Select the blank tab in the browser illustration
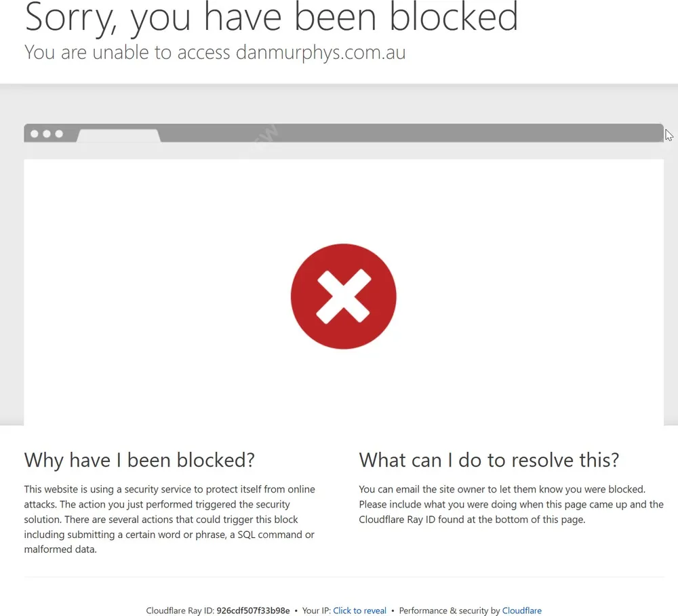 tap(119, 136)
